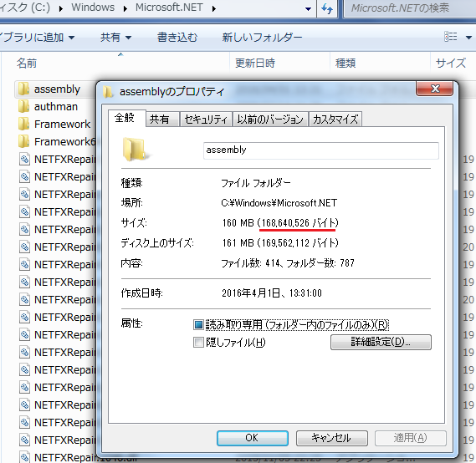Viewport: 476px width, 463px height.
Task: Click the assembly folder name text field
Action: (321, 150)
